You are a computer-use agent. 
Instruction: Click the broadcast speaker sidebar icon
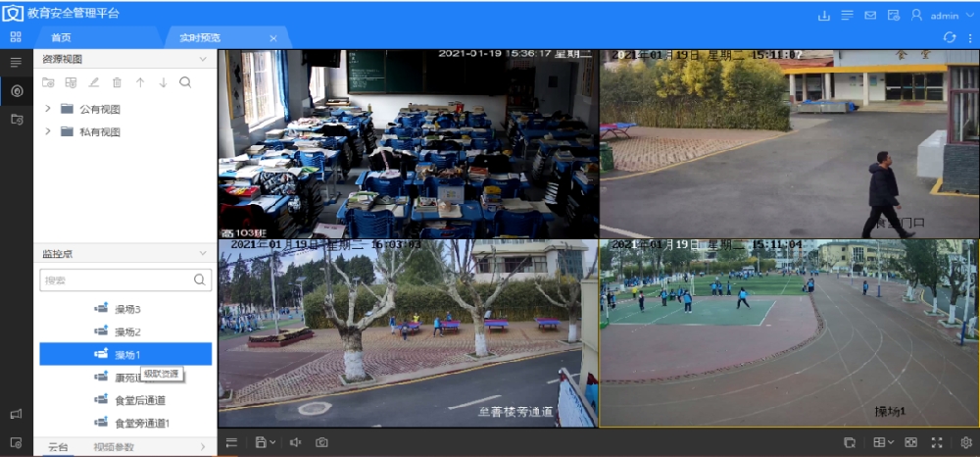coord(17,414)
